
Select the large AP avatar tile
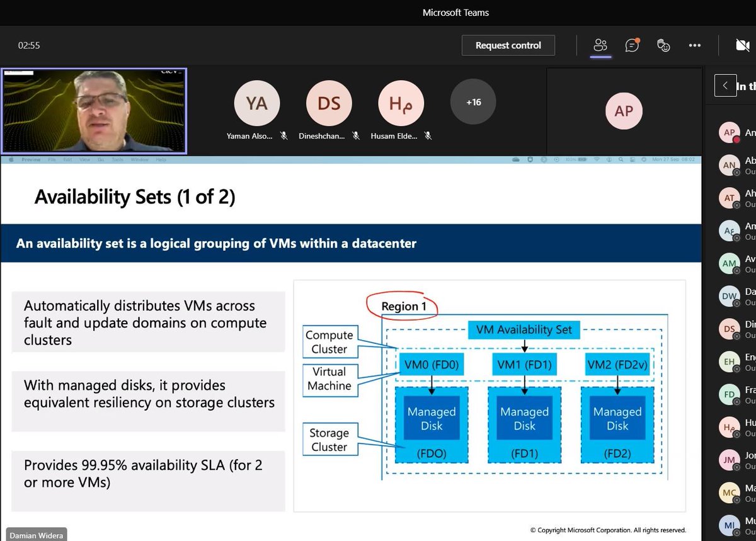624,110
